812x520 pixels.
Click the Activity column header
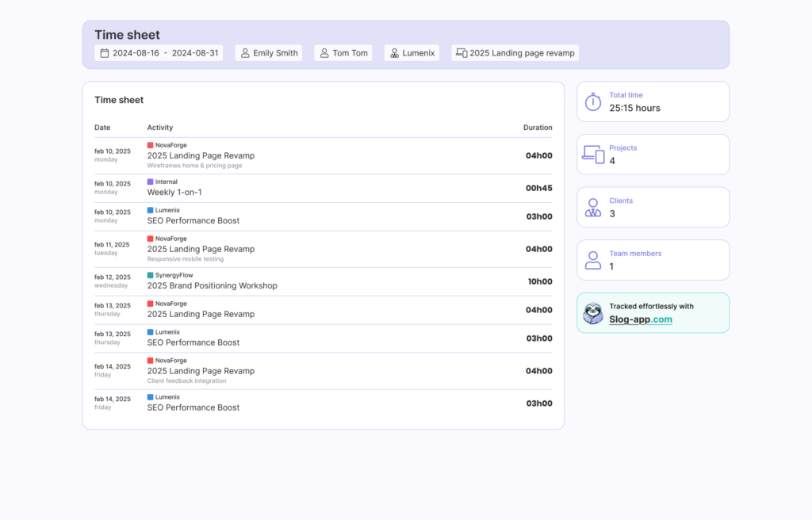[x=159, y=128]
